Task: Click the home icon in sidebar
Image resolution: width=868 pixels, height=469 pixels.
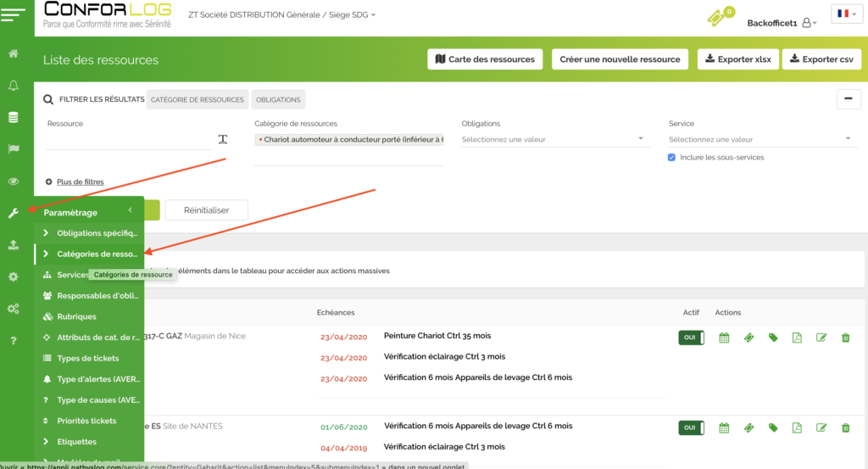Action: [14, 54]
